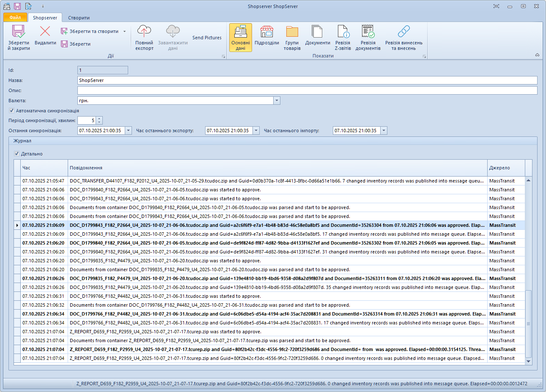Click the link-shaped revision icon
This screenshot has width=546, height=392.
pyautogui.click(x=403, y=32)
